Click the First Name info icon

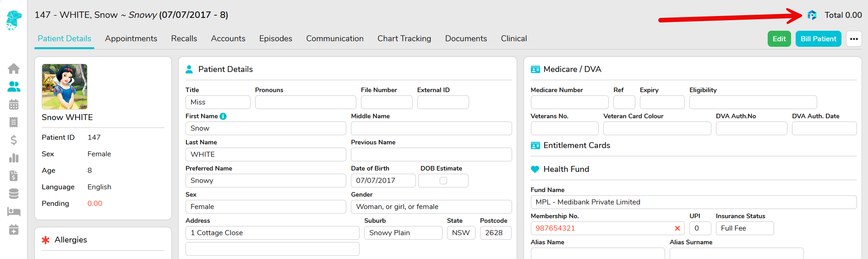point(223,116)
